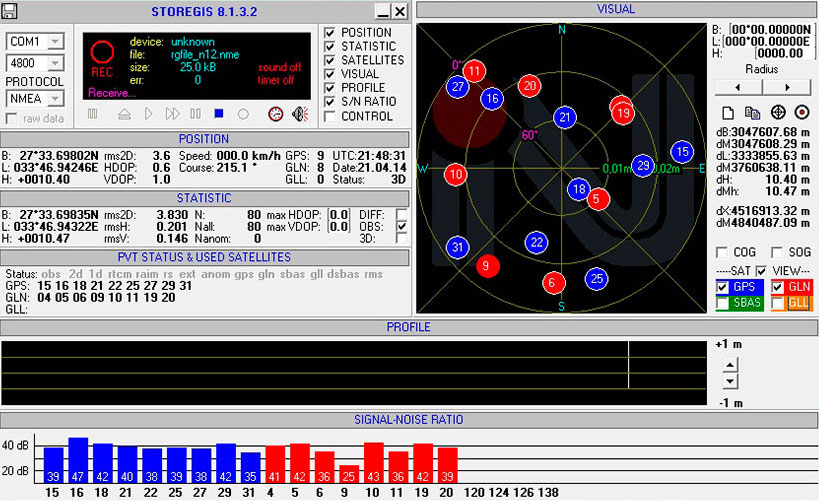
Task: Uncheck the GPS satellite checkbox
Action: click(722, 287)
